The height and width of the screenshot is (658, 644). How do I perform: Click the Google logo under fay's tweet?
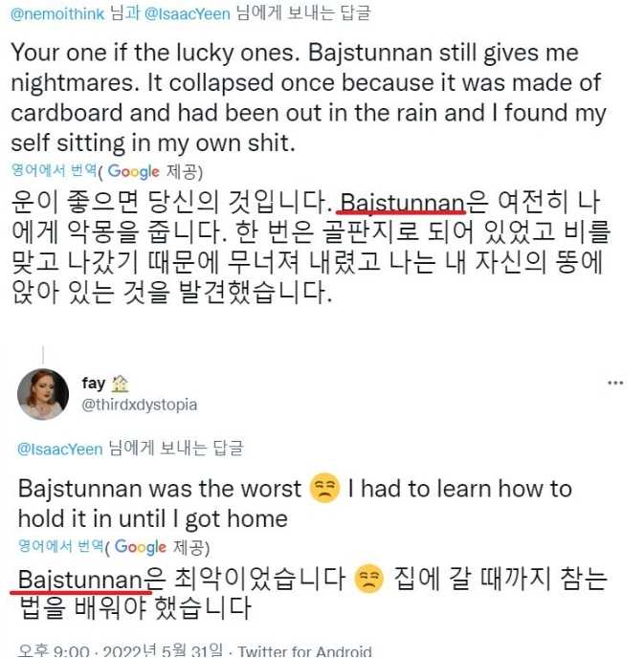(x=140, y=547)
